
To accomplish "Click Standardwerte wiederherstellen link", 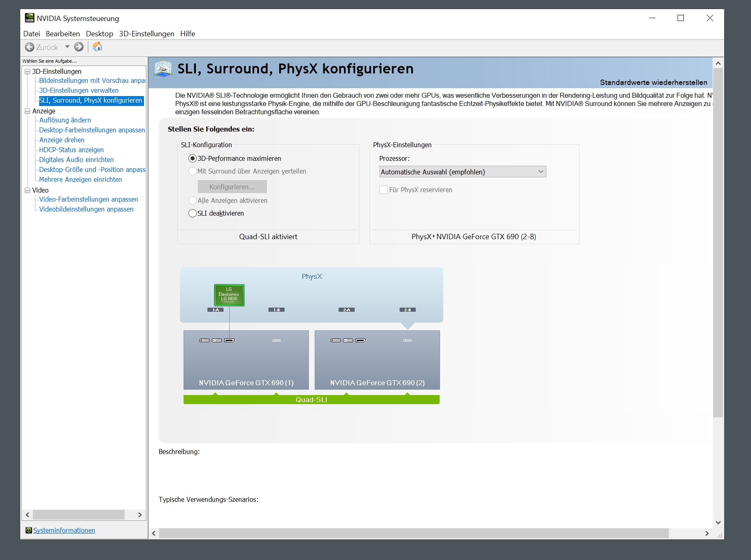I will [x=654, y=82].
